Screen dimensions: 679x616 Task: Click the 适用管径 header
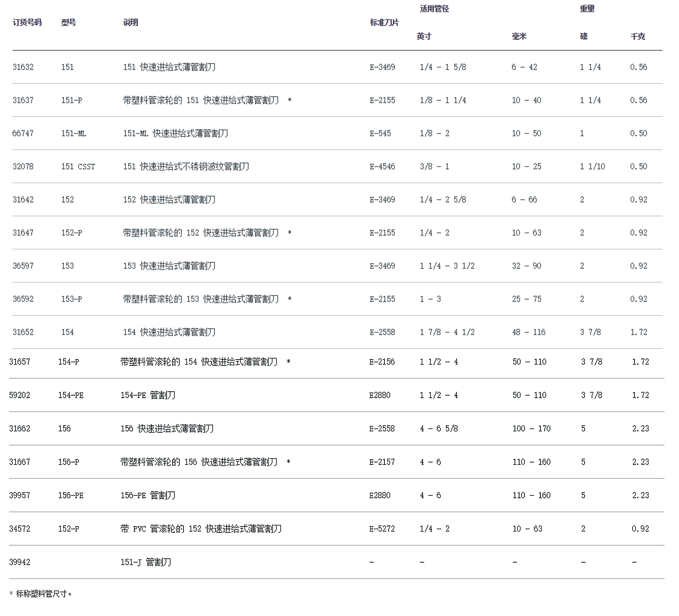[434, 8]
